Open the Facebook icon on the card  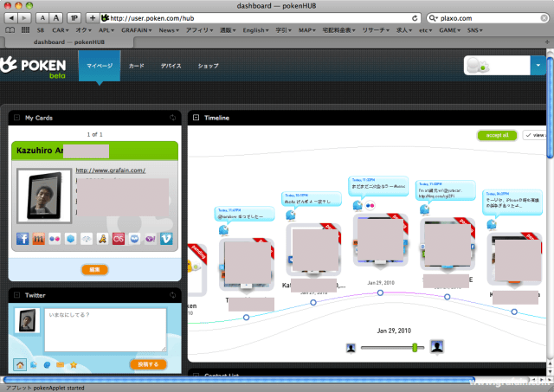pos(23,239)
